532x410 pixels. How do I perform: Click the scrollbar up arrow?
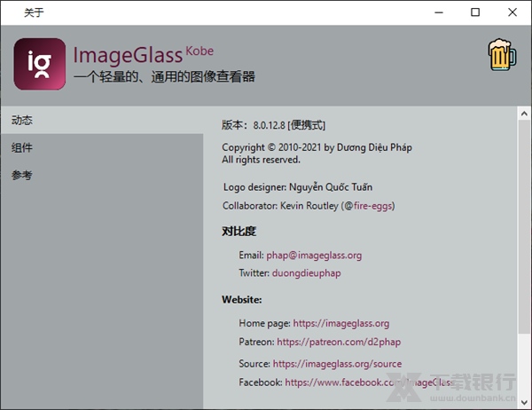524,114
